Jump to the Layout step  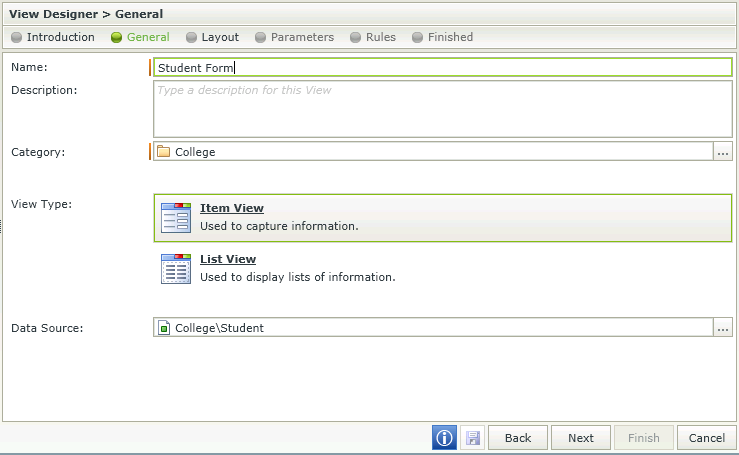(213, 37)
